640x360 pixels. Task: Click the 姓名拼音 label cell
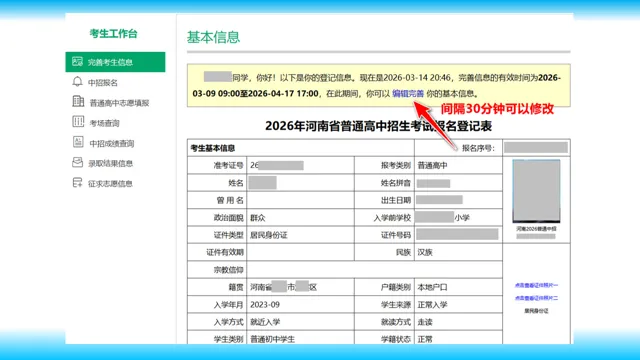click(384, 183)
